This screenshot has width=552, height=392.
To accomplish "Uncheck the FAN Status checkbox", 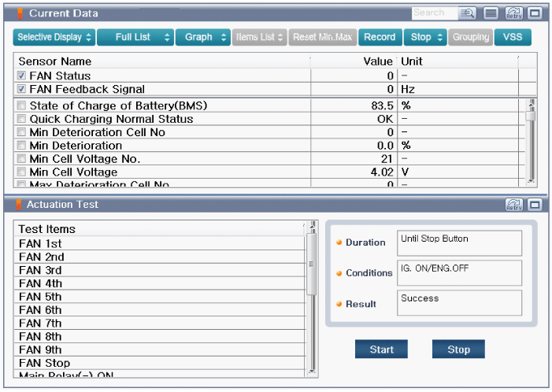I will point(22,76).
